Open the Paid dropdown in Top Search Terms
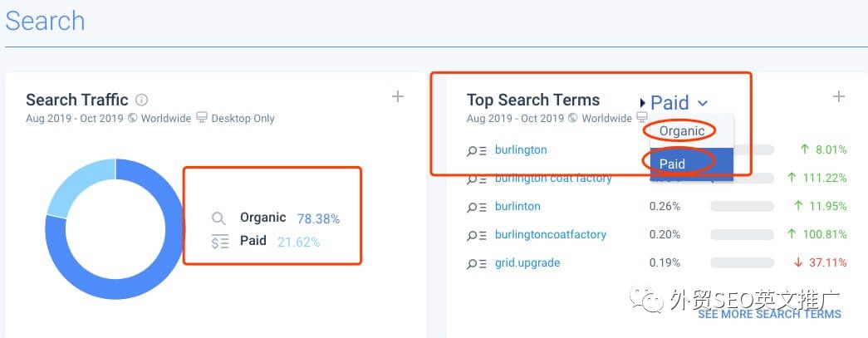 679,103
